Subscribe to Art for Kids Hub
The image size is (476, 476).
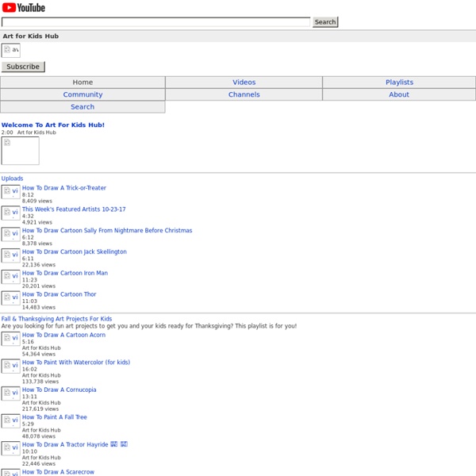23,67
